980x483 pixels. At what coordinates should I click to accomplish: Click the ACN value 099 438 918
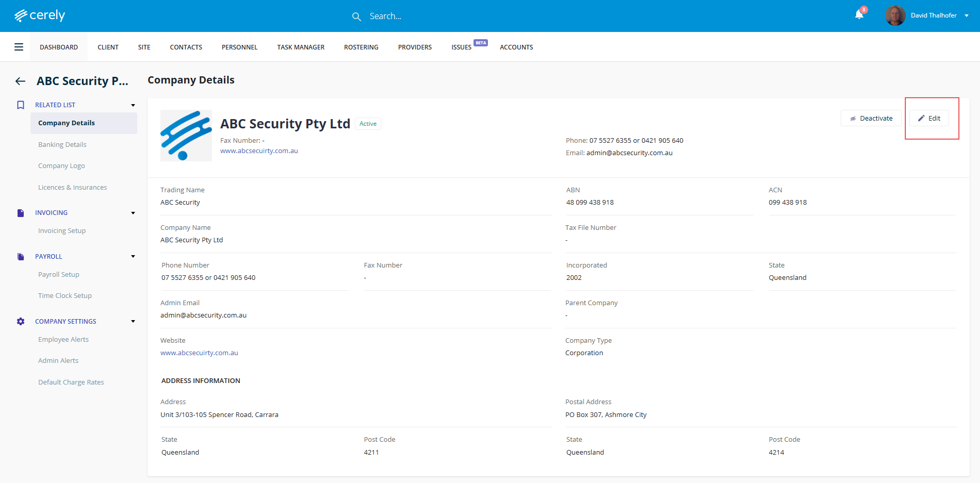click(788, 203)
